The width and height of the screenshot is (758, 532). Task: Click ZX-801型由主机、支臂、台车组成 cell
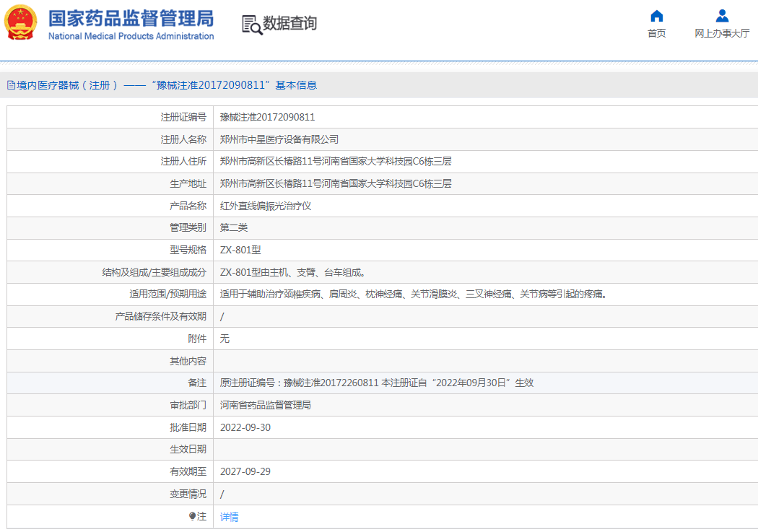click(292, 273)
